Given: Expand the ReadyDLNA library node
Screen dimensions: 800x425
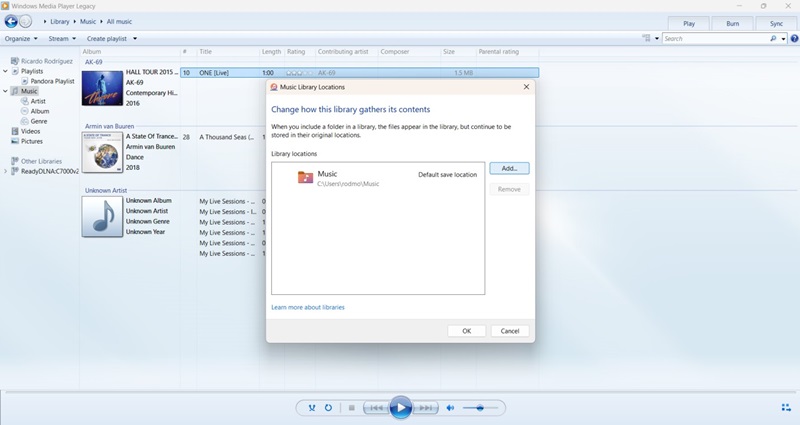Looking at the screenshot, I should (x=5, y=171).
